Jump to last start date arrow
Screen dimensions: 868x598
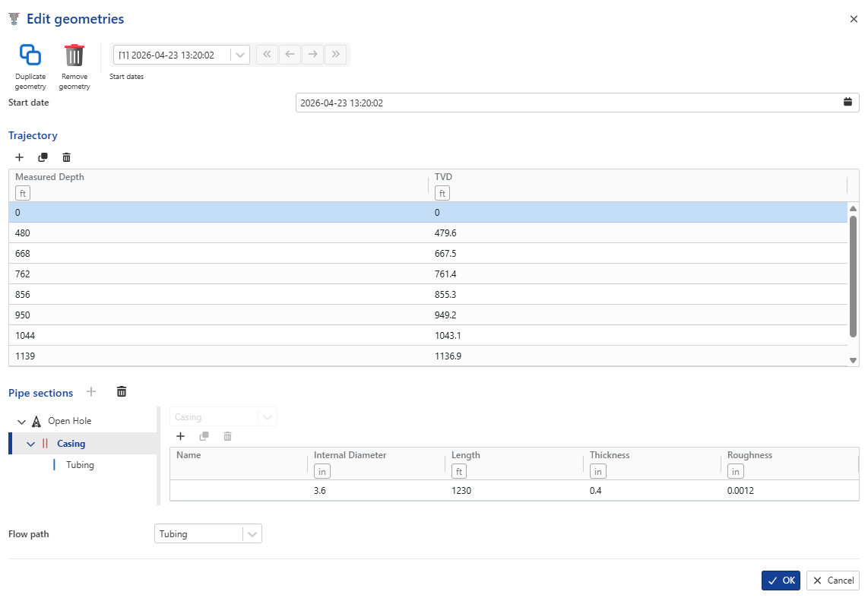pos(335,54)
